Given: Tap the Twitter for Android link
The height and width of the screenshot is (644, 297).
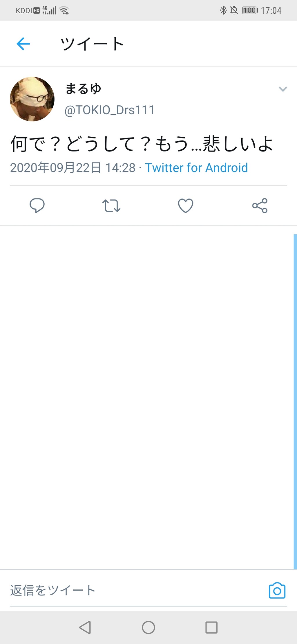Looking at the screenshot, I should coord(196,168).
